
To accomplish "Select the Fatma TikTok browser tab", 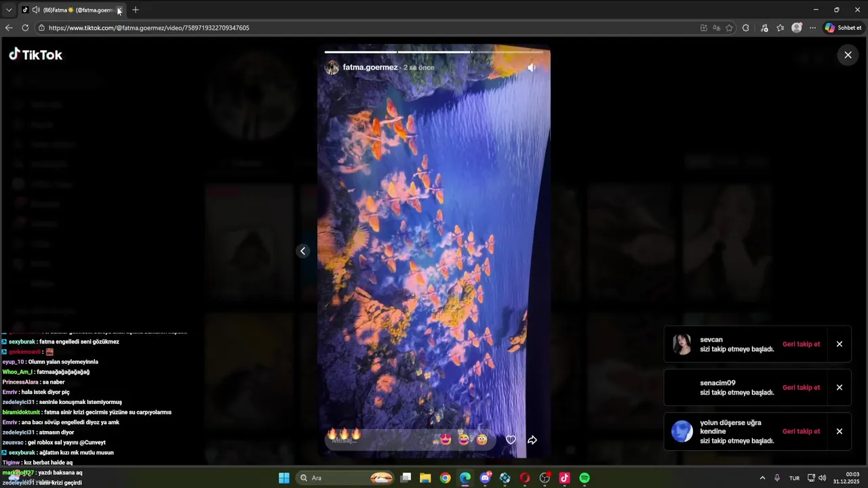I will click(x=72, y=10).
